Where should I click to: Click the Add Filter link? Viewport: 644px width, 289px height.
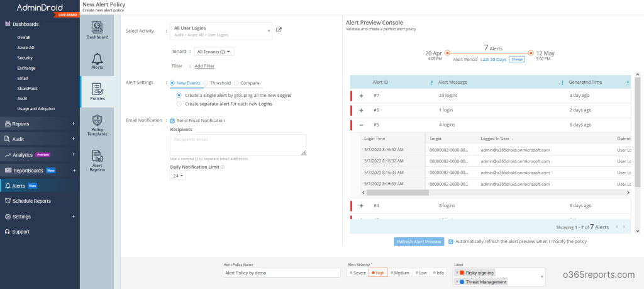(204, 65)
